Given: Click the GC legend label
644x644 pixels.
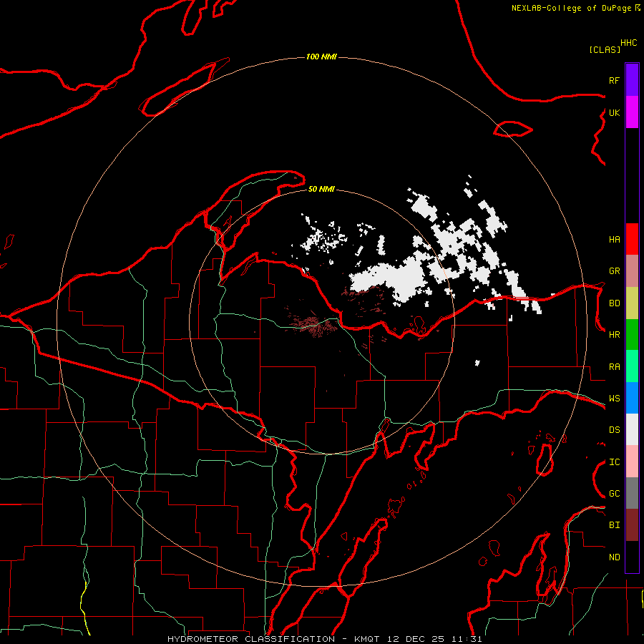Looking at the screenshot, I should point(614,494).
